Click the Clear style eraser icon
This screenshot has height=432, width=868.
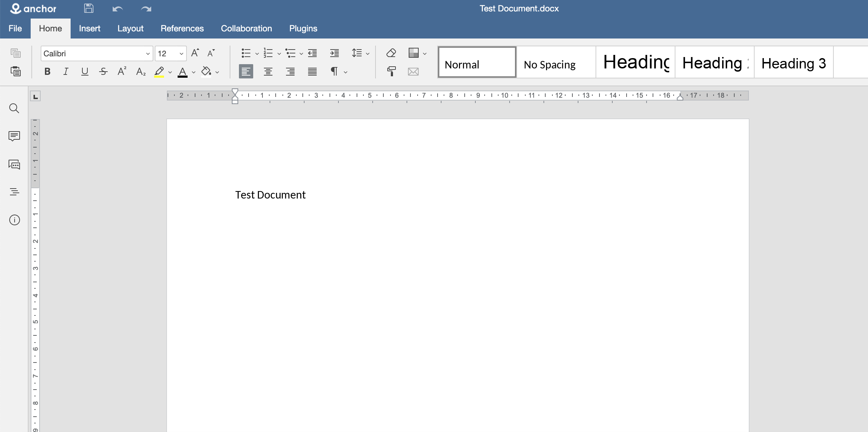[391, 53]
